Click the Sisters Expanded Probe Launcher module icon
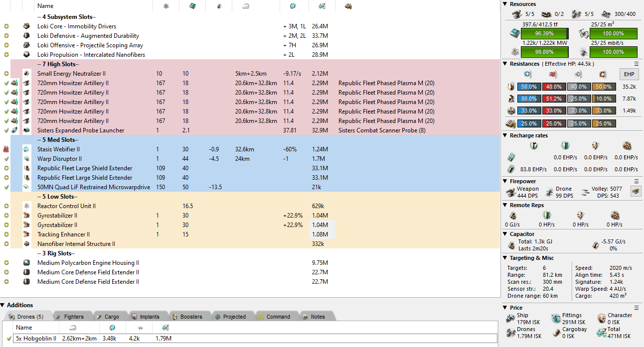 (26, 130)
